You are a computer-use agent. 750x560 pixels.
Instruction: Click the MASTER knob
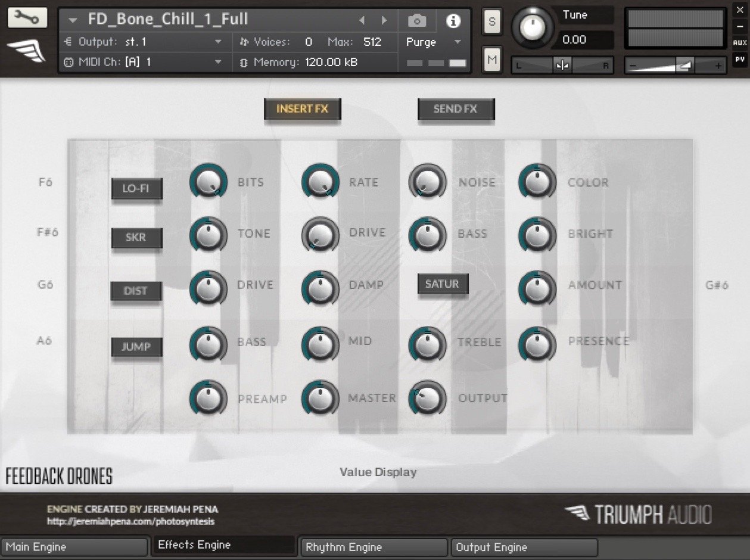click(321, 399)
